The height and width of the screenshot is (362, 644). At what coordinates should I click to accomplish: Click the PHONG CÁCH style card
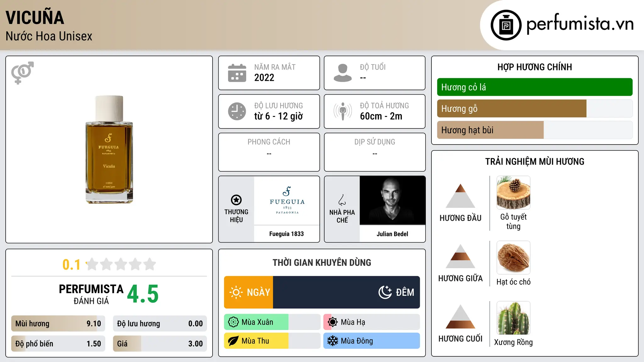(269, 152)
